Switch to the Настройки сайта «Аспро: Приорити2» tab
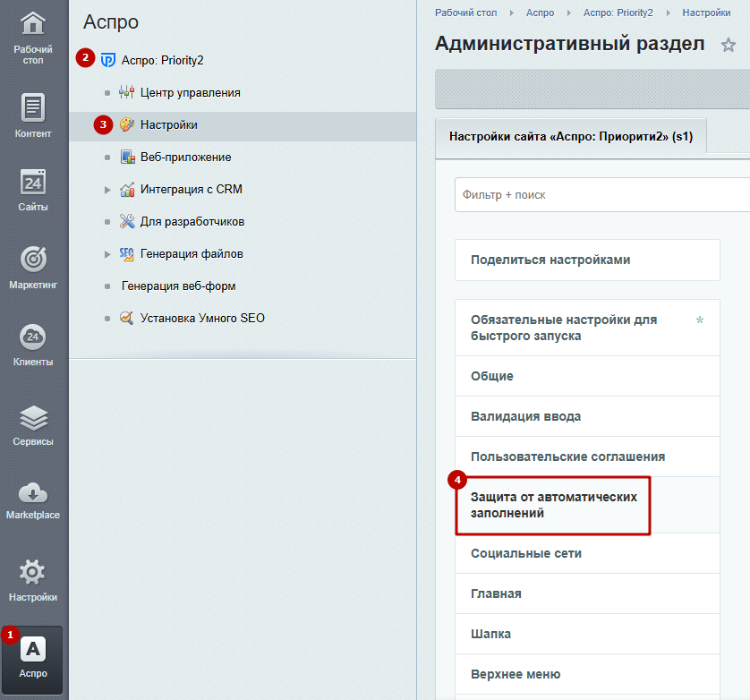750x700 pixels. [x=571, y=137]
